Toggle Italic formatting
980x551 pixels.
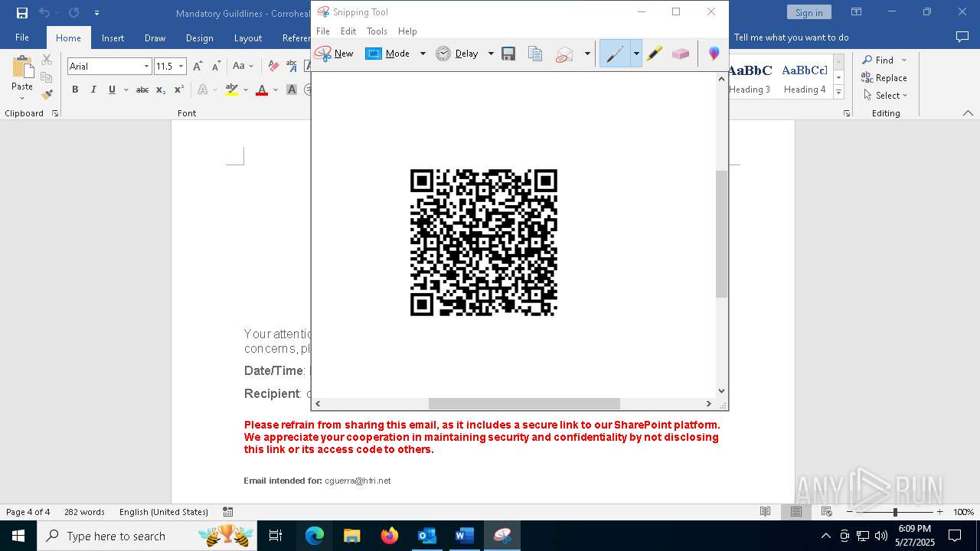click(93, 90)
